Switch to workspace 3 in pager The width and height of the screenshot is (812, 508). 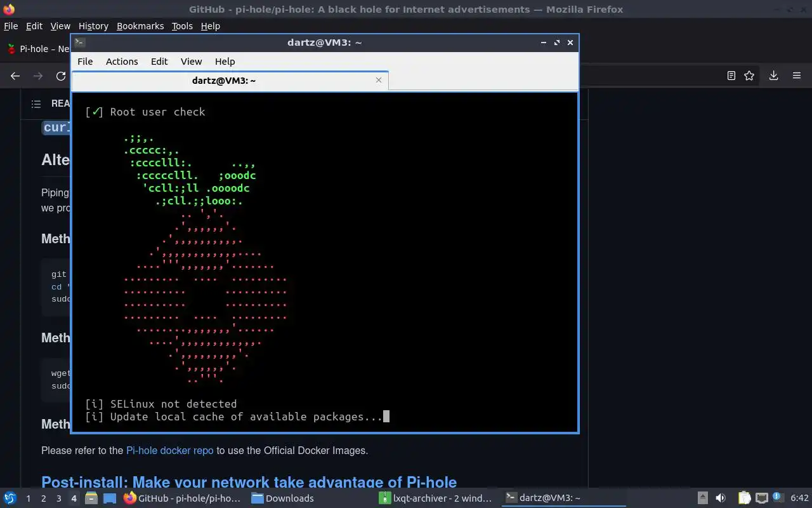pos(58,498)
